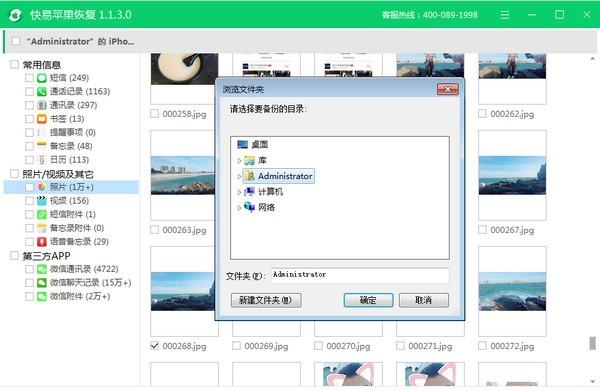Click the 000269.jpg file name
This screenshot has width=600, height=390.
click(x=266, y=346)
